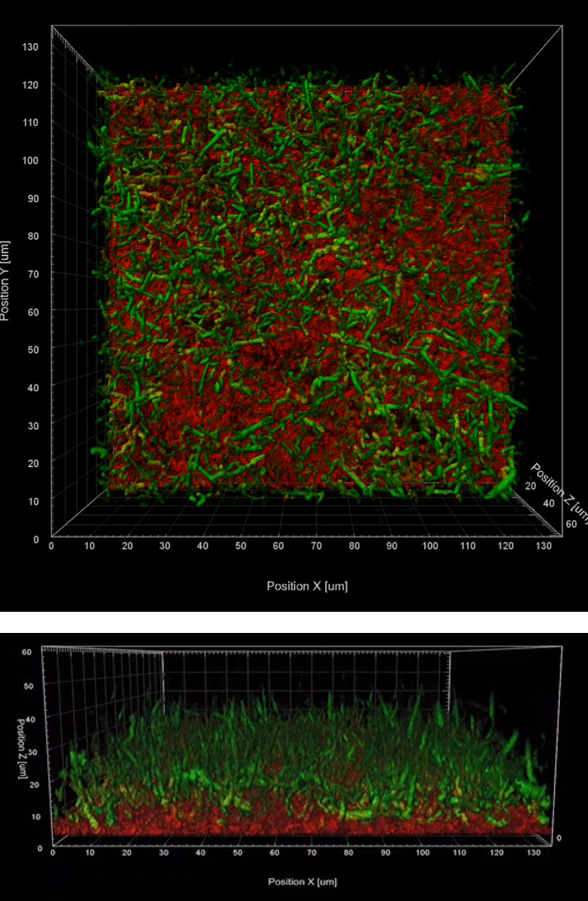Click tick 130 on top plot Y axis

[x=31, y=47]
